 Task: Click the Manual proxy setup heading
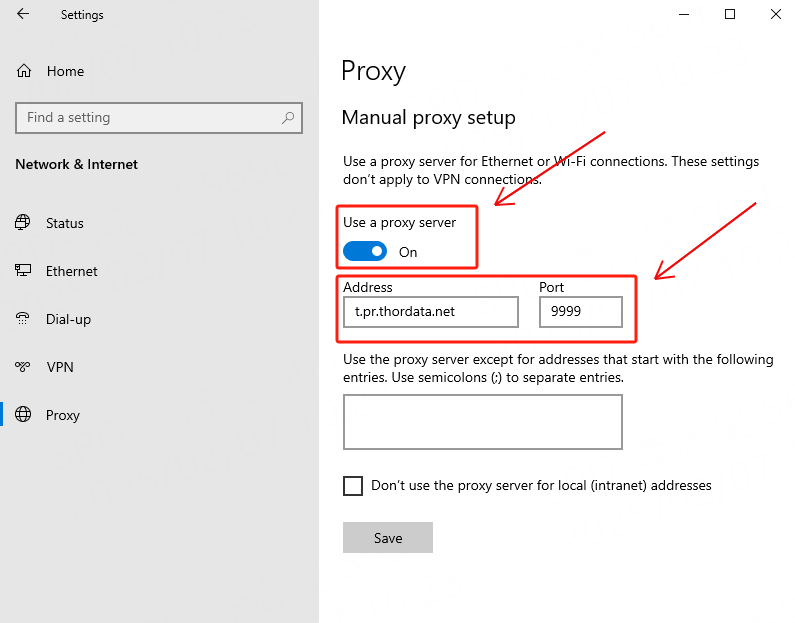(428, 118)
